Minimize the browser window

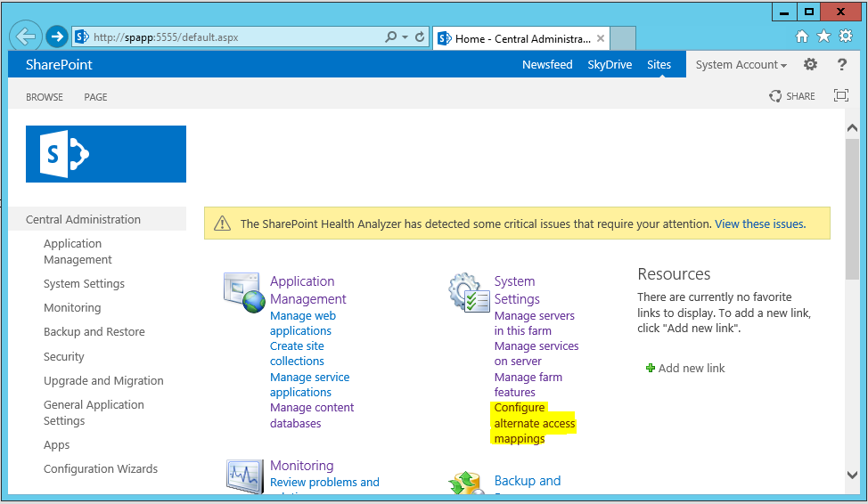[784, 12]
